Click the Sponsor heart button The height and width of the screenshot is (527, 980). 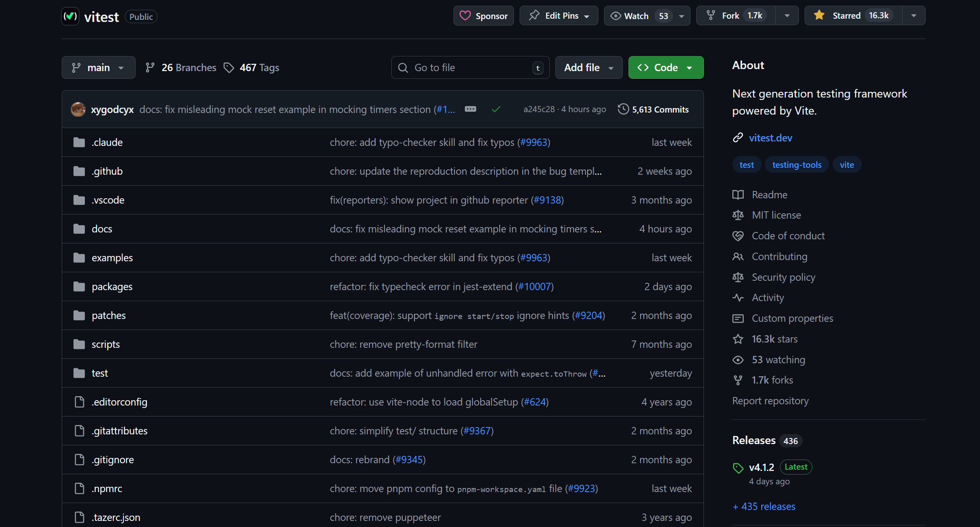484,16
